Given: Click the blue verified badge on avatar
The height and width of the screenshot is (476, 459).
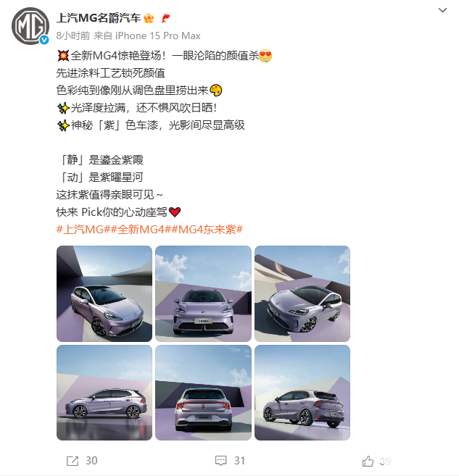Looking at the screenshot, I should click(x=45, y=40).
